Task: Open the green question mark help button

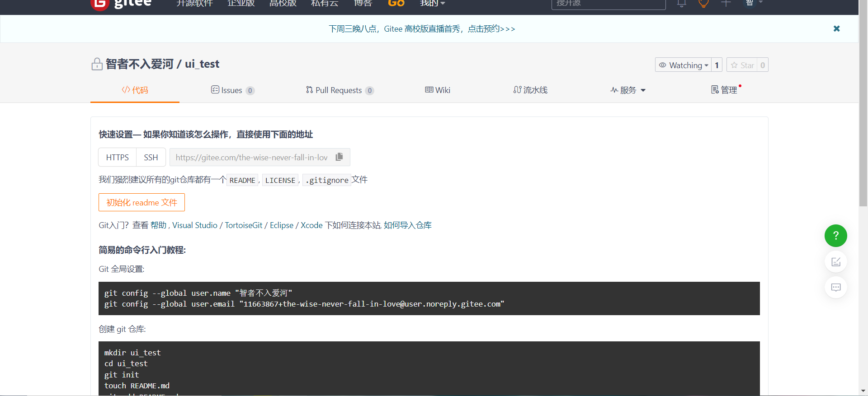Action: click(836, 236)
